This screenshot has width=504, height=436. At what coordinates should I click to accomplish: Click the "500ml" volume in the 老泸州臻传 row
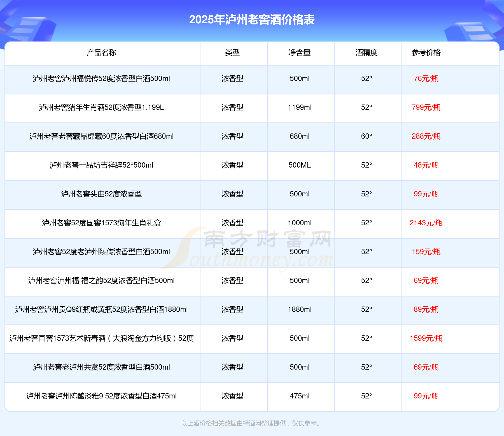300,252
